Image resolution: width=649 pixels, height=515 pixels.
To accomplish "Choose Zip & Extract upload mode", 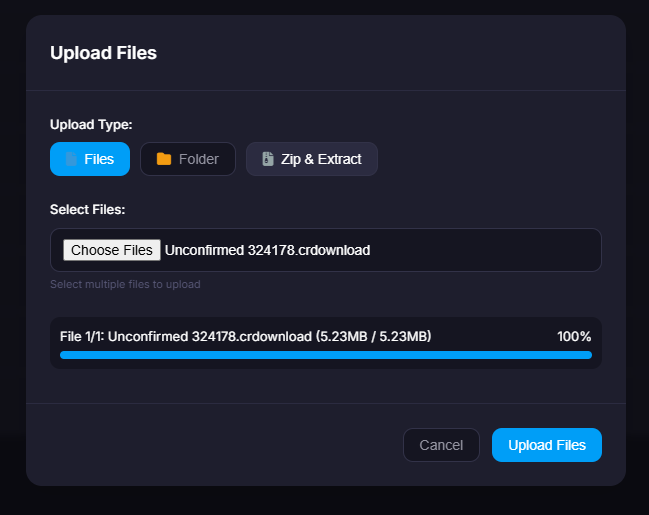I will click(311, 159).
